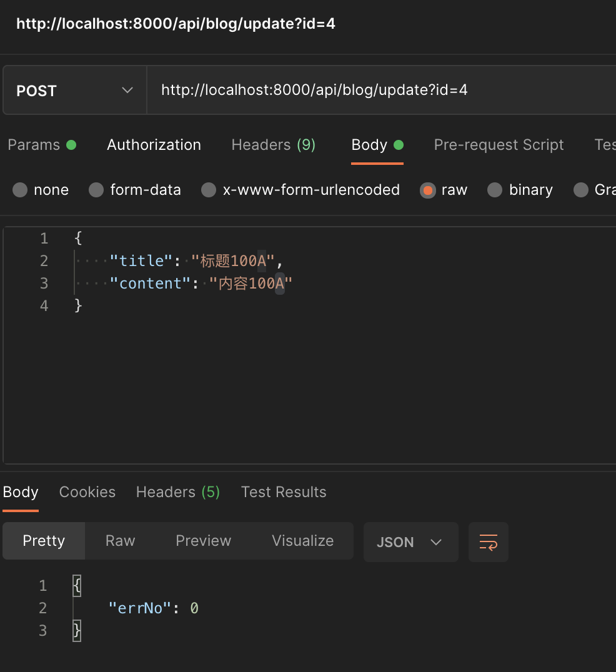The width and height of the screenshot is (616, 672).
Task: Click the request URL input field
Action: click(x=375, y=91)
